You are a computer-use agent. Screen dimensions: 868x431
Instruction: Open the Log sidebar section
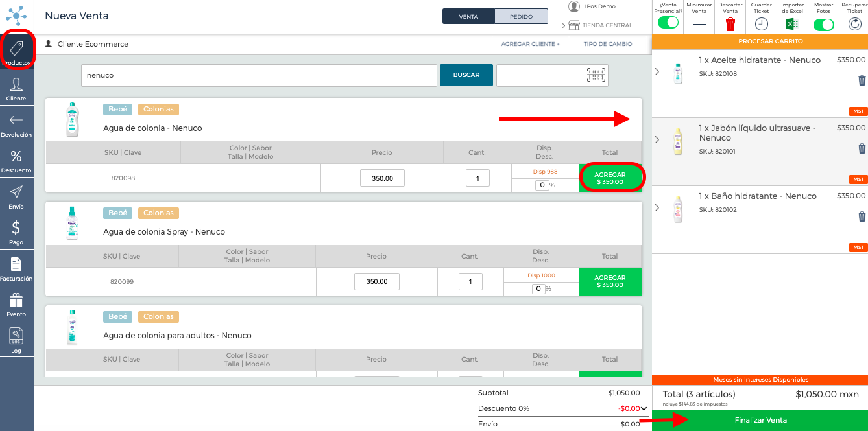click(x=16, y=340)
